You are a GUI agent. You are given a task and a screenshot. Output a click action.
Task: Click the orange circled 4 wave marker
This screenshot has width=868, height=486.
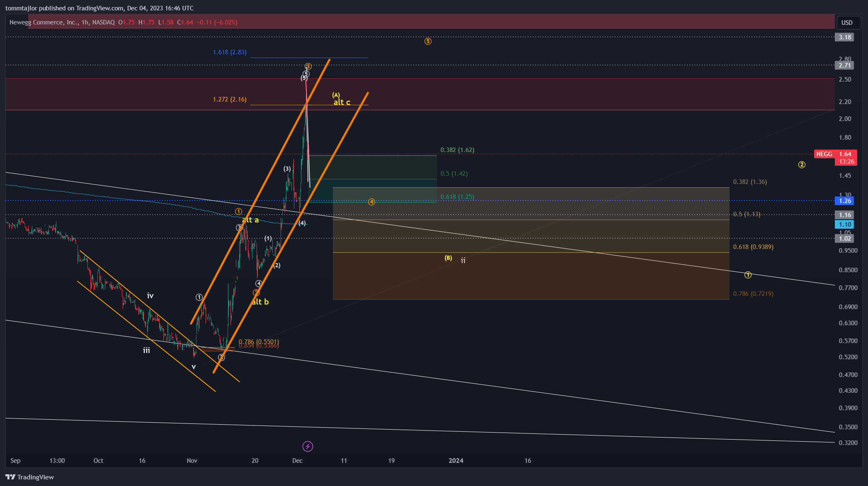(x=371, y=202)
